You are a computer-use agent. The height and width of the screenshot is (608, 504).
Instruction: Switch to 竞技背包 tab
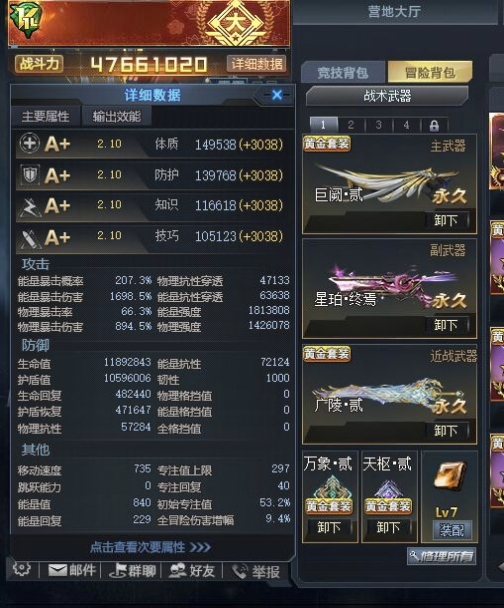343,73
